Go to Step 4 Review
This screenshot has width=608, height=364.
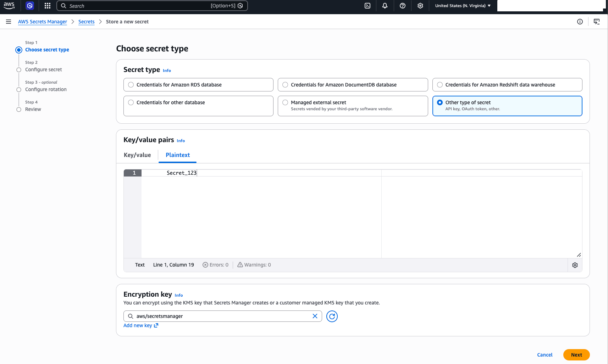pyautogui.click(x=33, y=109)
